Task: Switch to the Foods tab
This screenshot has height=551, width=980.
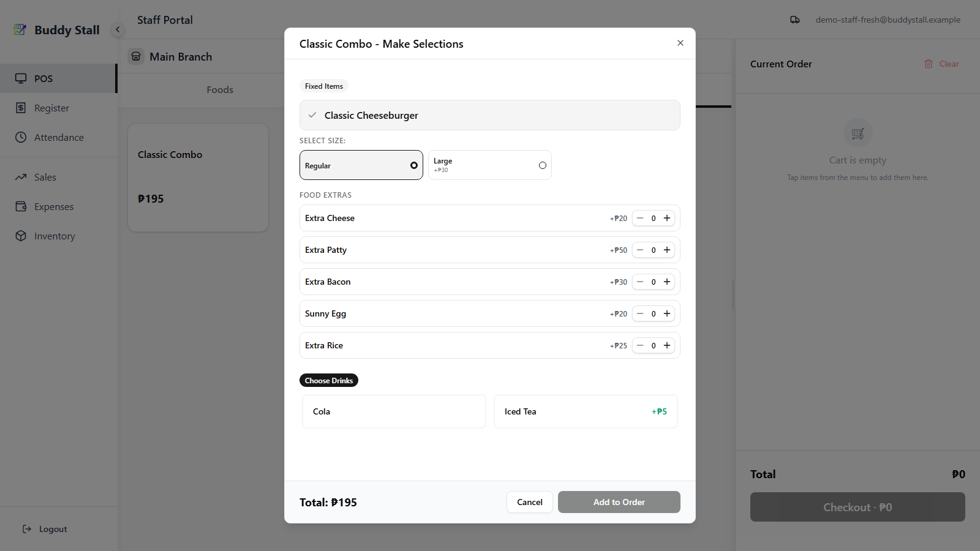Action: (220, 90)
